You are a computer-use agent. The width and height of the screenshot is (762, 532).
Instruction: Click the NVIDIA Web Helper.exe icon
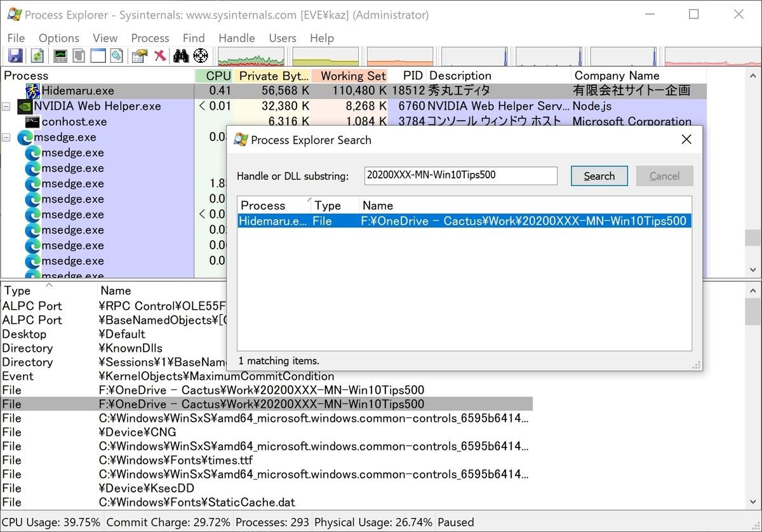pyautogui.click(x=25, y=106)
